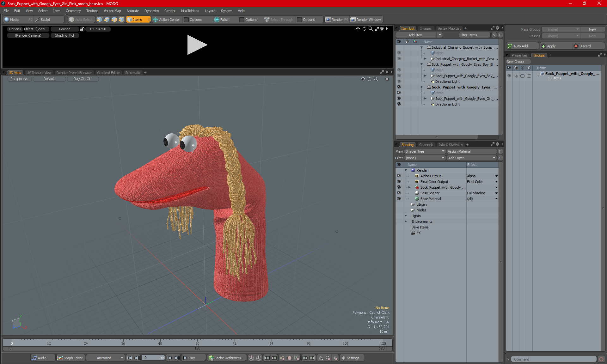
Task: Select Polygons selection mode cube icon
Action: 114,20
